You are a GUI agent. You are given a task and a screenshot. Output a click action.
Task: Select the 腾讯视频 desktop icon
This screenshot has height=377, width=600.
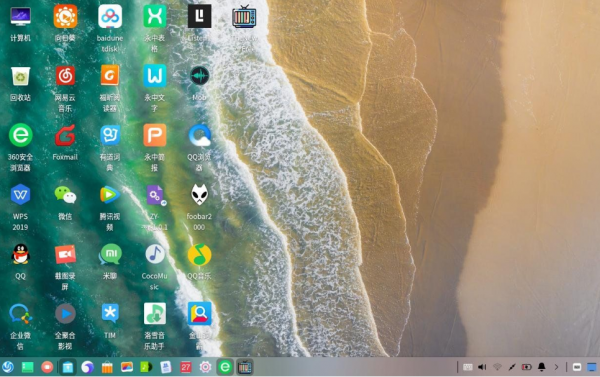coord(109,195)
